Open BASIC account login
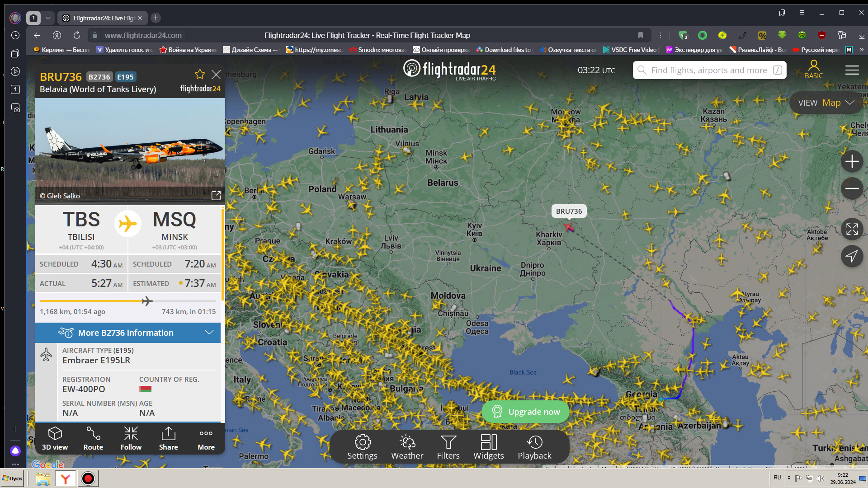868x488 pixels. (813, 70)
